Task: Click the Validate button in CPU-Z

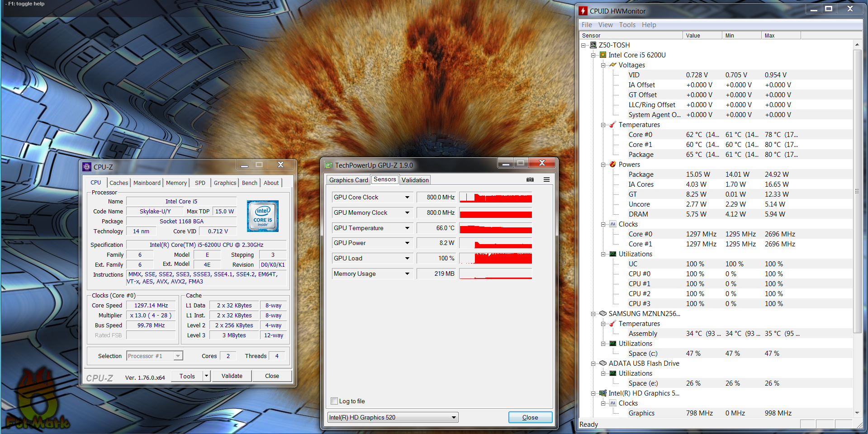Action: coord(232,376)
